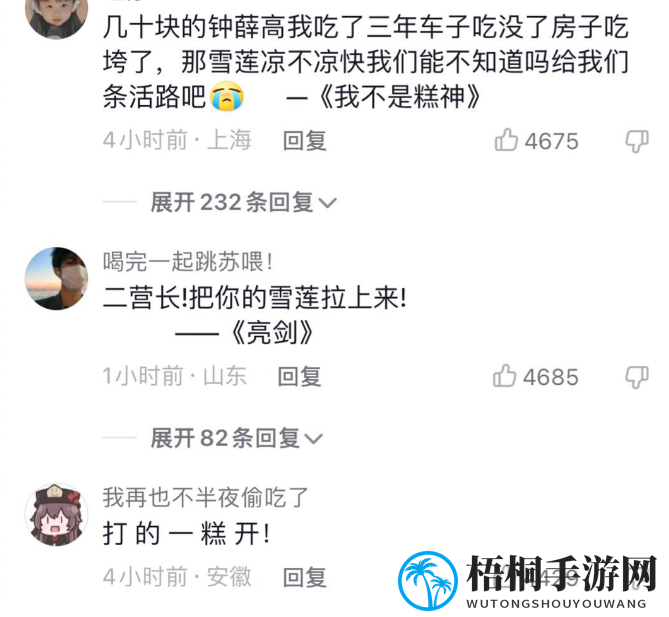
Task: Open username 我再也不半夜偷吃了
Action: tap(205, 498)
